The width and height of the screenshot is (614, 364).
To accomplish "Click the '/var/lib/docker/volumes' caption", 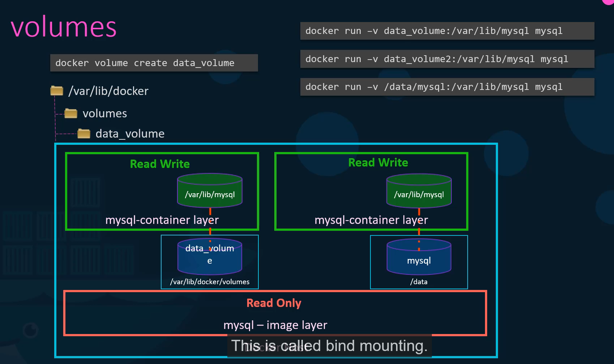I will click(x=210, y=282).
